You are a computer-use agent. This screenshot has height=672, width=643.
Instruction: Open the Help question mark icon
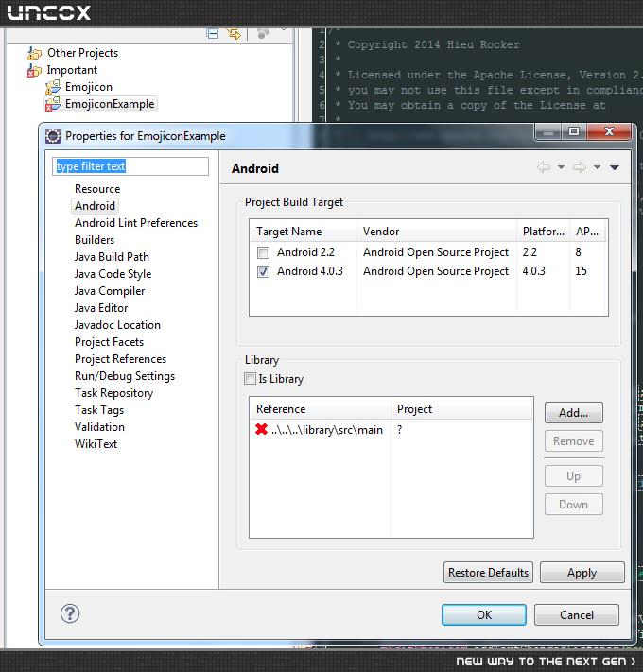(70, 613)
